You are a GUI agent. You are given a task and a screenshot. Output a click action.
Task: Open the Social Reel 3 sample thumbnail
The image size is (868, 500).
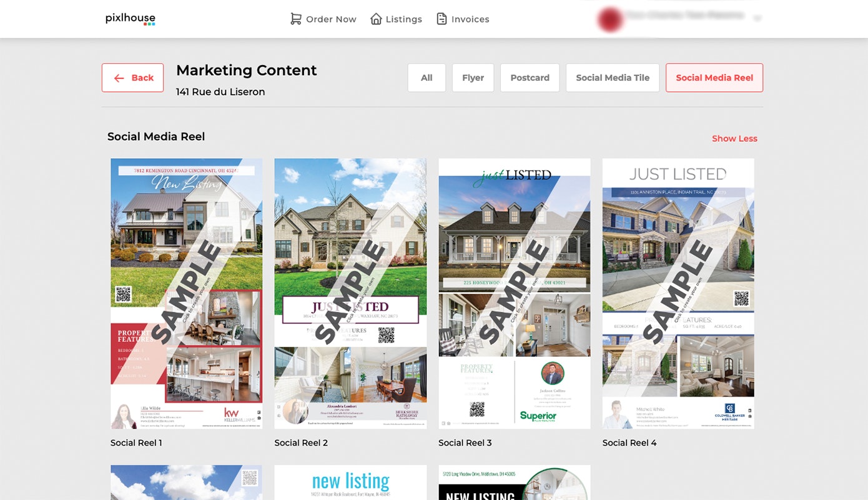515,293
